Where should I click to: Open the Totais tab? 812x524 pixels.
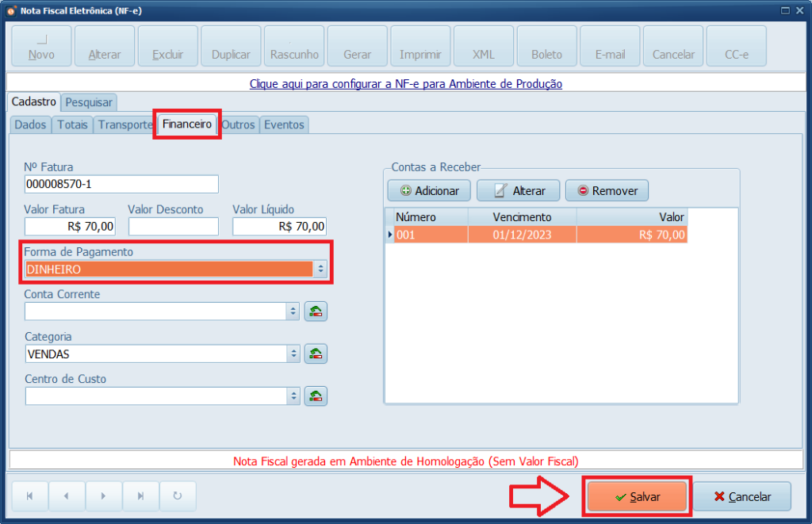72,124
